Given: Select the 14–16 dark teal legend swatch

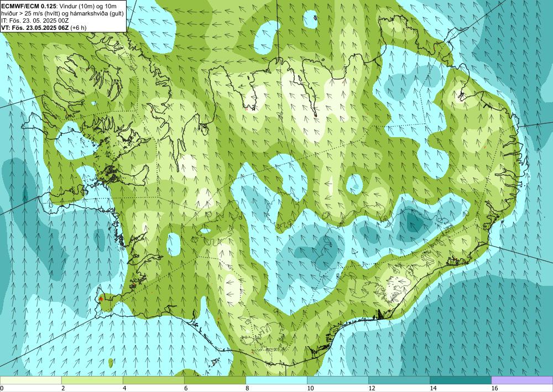Looking at the screenshot, I should coord(461,380).
